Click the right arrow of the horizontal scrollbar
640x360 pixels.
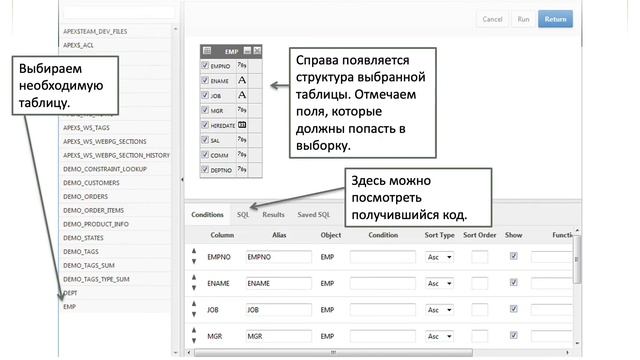(567, 352)
